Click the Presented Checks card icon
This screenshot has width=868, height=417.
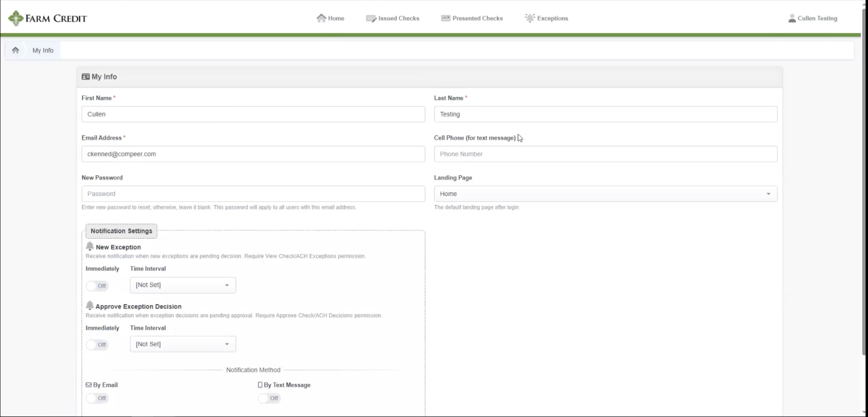(446, 18)
